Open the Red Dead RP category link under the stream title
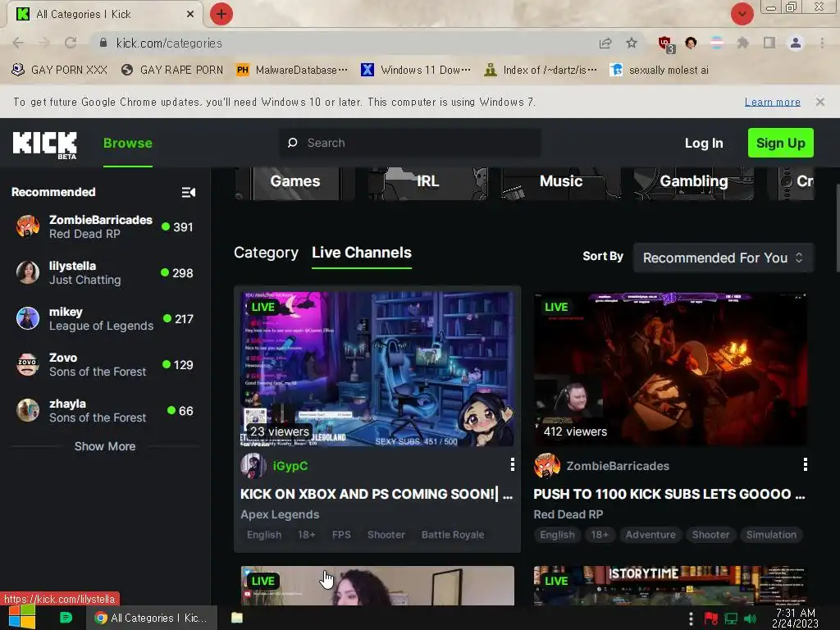 (568, 514)
